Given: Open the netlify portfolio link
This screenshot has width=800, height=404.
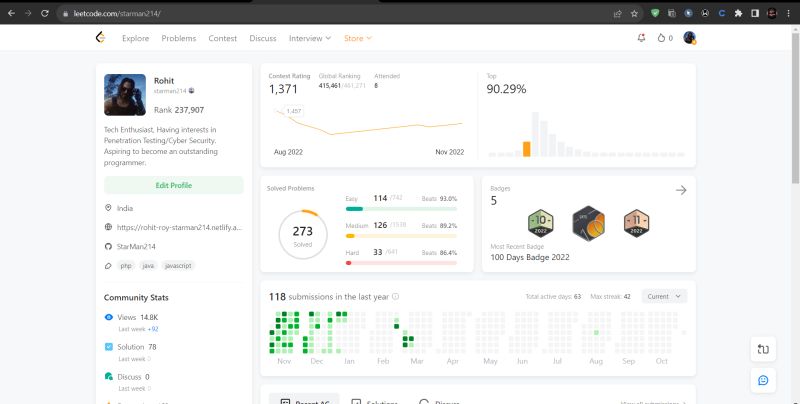Looking at the screenshot, I should 179,228.
